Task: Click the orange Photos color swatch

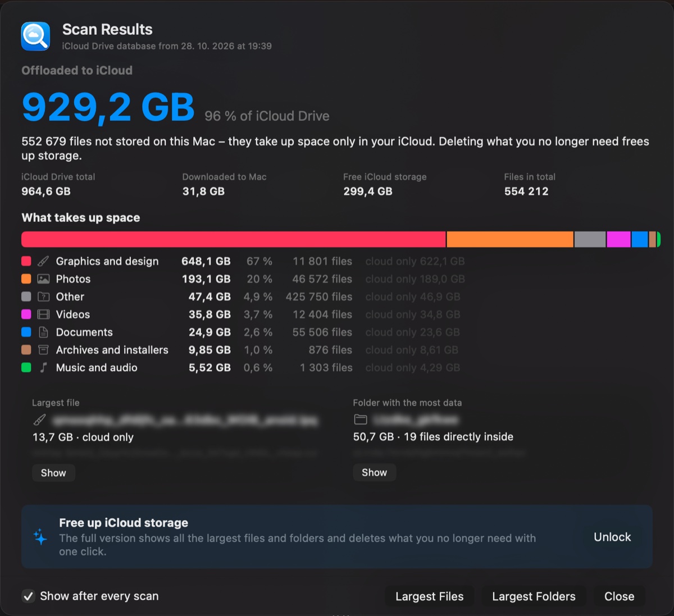Action: tap(26, 279)
